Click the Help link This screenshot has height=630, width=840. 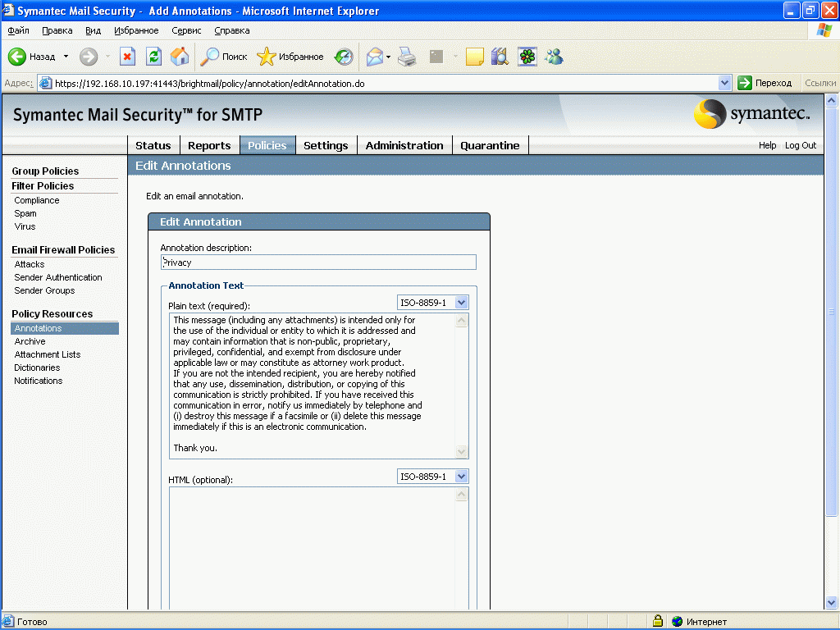[767, 145]
